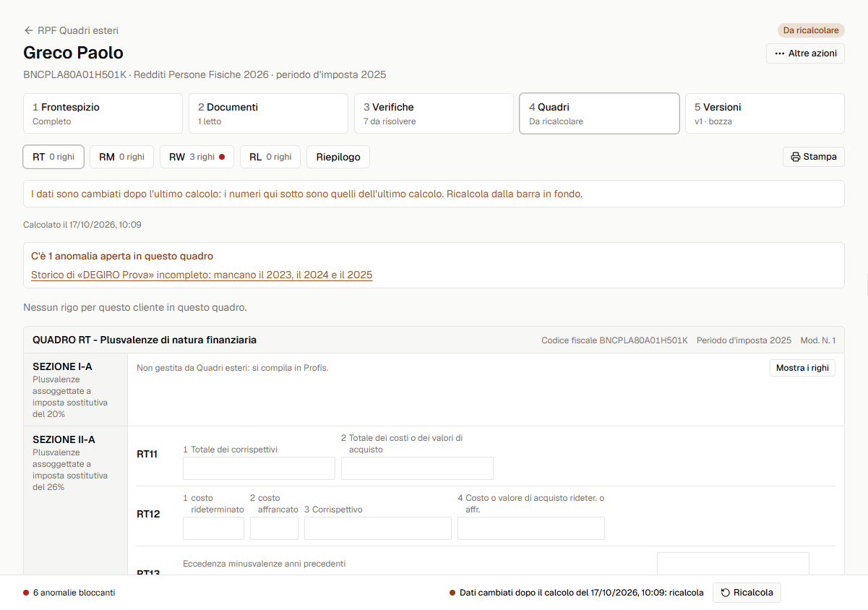Open the Altre azioni menu
Screen dimensions: 868x610
[x=805, y=53]
